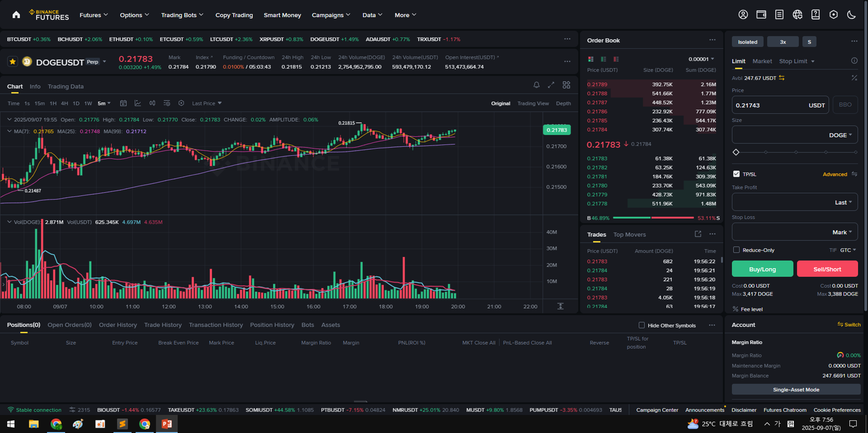Check Hide Other Symbols box
The height and width of the screenshot is (433, 868).
coord(642,325)
